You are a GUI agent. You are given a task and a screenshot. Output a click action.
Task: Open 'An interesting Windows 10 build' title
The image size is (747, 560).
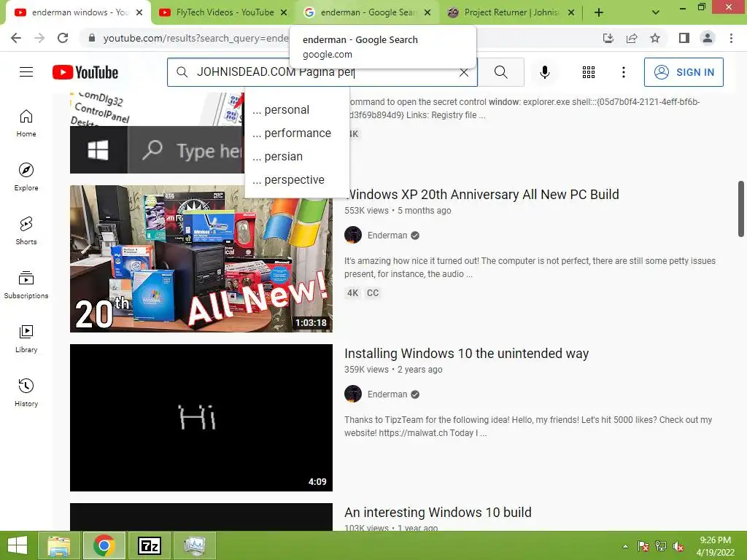(438, 513)
